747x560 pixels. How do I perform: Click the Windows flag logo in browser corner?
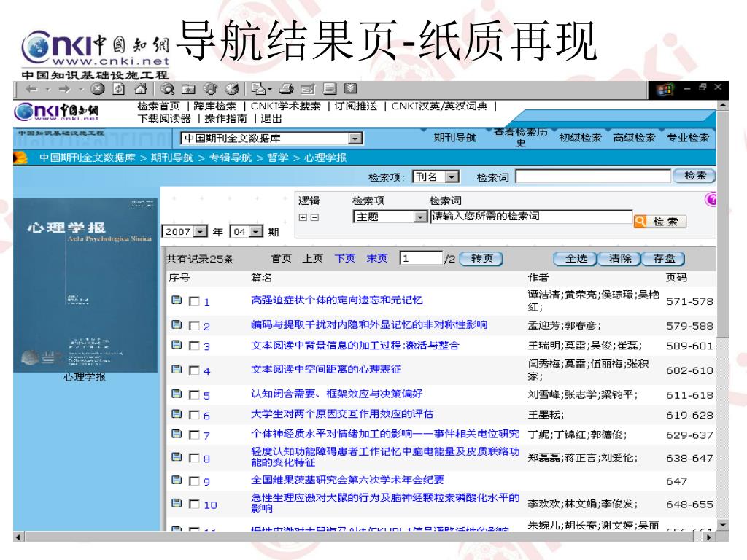[665, 89]
